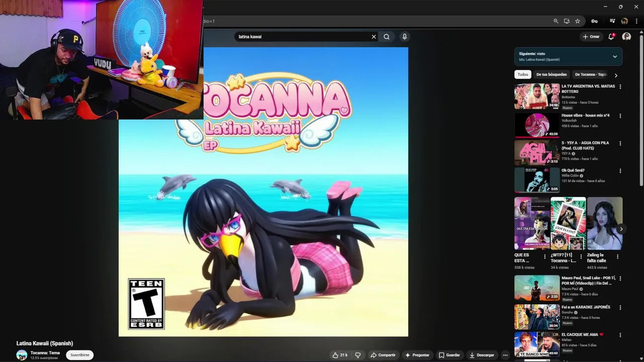Image resolution: width=644 pixels, height=362 pixels.
Task: Open the Goncho channel name
Action: click(x=568, y=312)
